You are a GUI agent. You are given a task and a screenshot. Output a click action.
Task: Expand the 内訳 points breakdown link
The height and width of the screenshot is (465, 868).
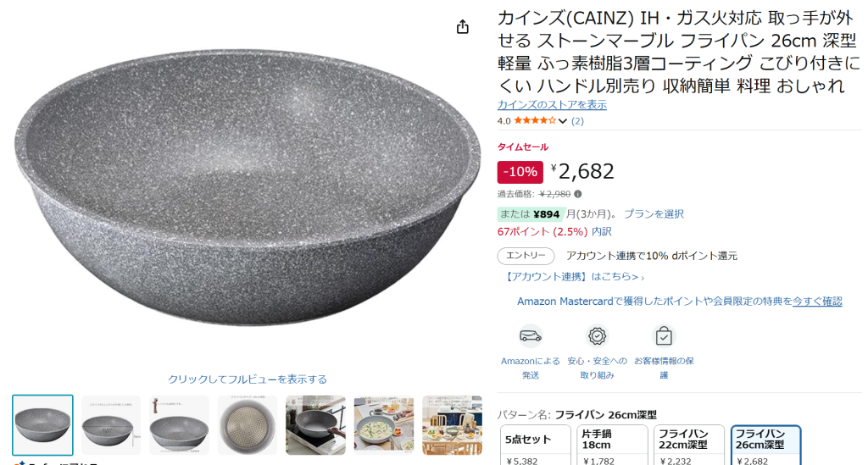click(602, 232)
